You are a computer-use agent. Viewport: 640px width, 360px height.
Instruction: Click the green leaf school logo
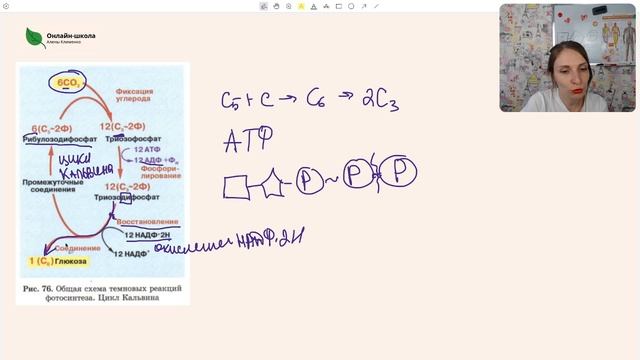point(35,38)
